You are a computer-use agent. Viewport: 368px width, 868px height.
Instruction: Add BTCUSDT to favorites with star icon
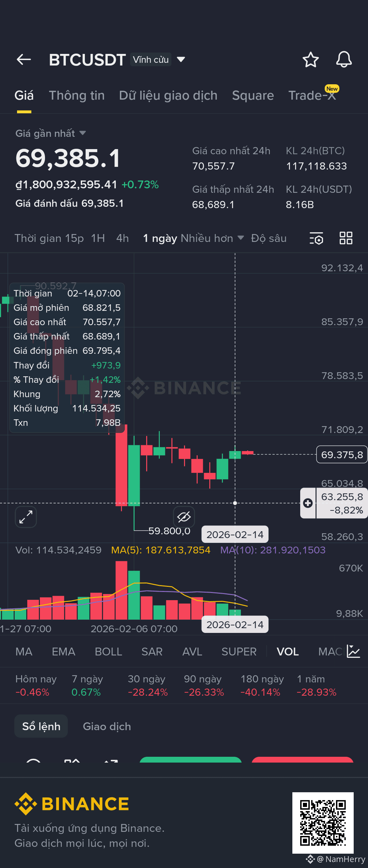click(310, 60)
